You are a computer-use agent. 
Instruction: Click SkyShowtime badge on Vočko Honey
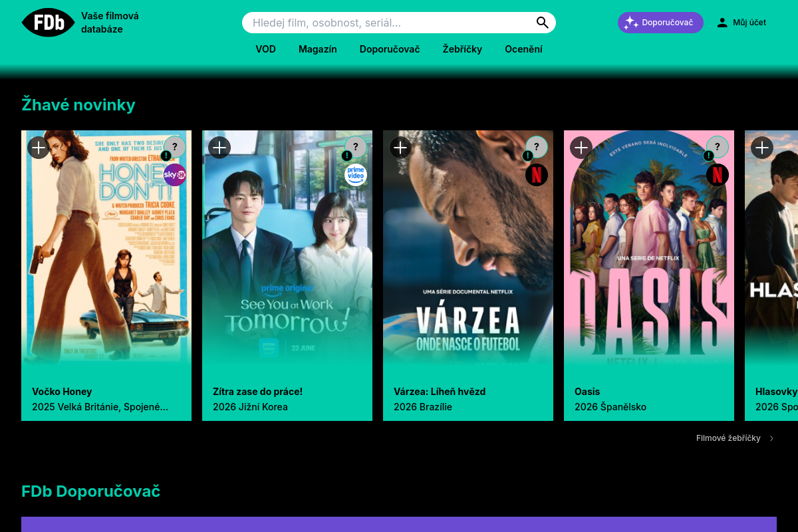click(175, 175)
